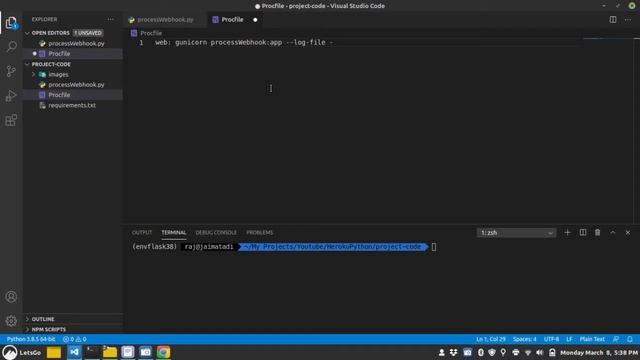Split the terminal panel
Viewport: 640px width, 360px height.
pos(582,233)
